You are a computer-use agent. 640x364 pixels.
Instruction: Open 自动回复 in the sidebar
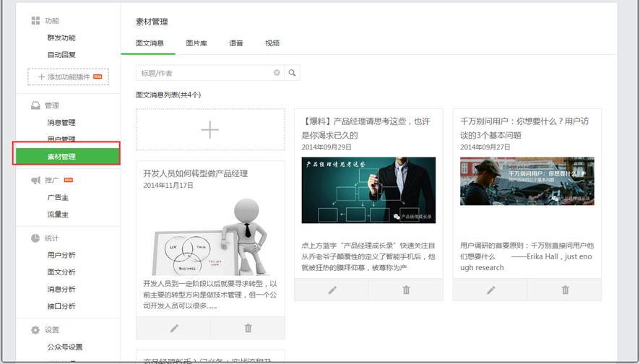pos(61,55)
